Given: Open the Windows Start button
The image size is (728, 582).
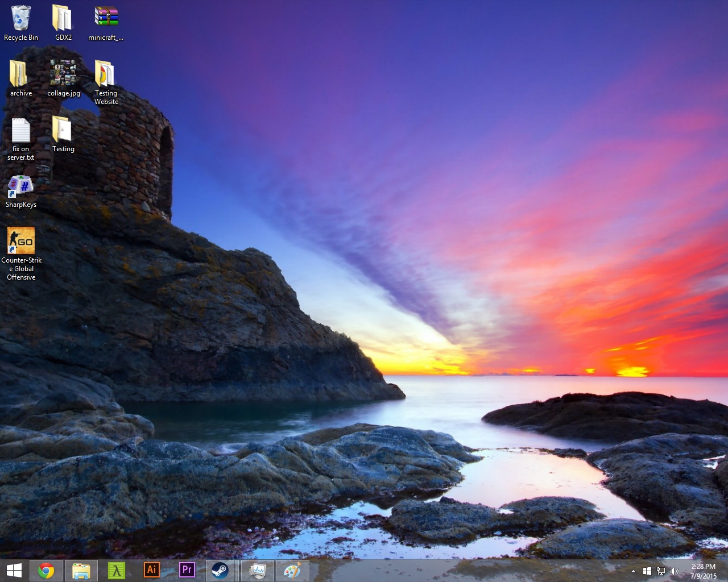Looking at the screenshot, I should (14, 570).
